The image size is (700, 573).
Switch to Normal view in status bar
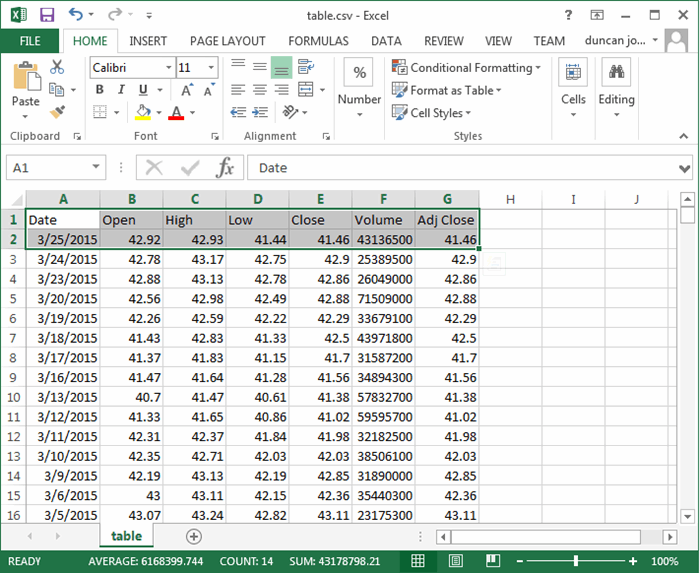(418, 561)
